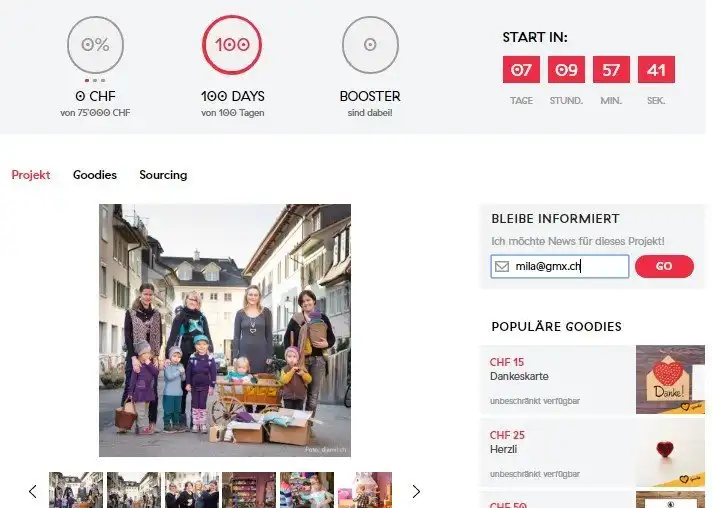This screenshot has height=508, width=712.
Task: Click the main project photo of families
Action: [x=225, y=330]
